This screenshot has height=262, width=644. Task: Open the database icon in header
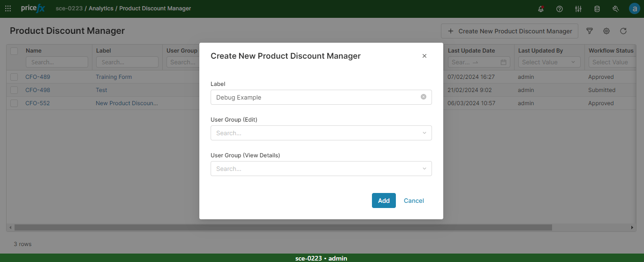(597, 9)
